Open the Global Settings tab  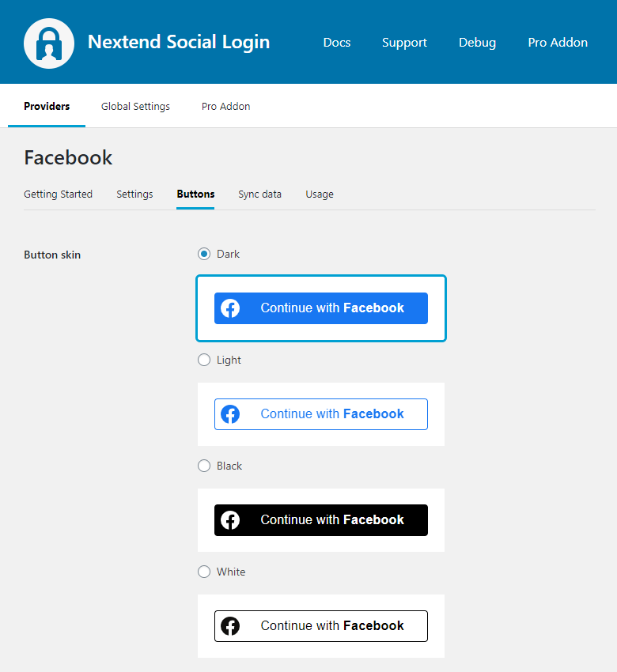[135, 106]
